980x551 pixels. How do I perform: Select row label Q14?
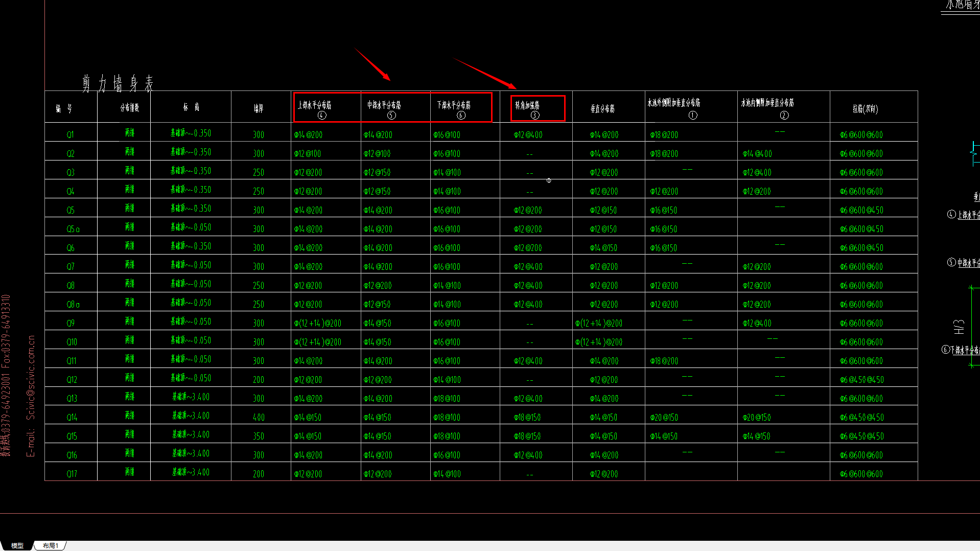click(72, 418)
